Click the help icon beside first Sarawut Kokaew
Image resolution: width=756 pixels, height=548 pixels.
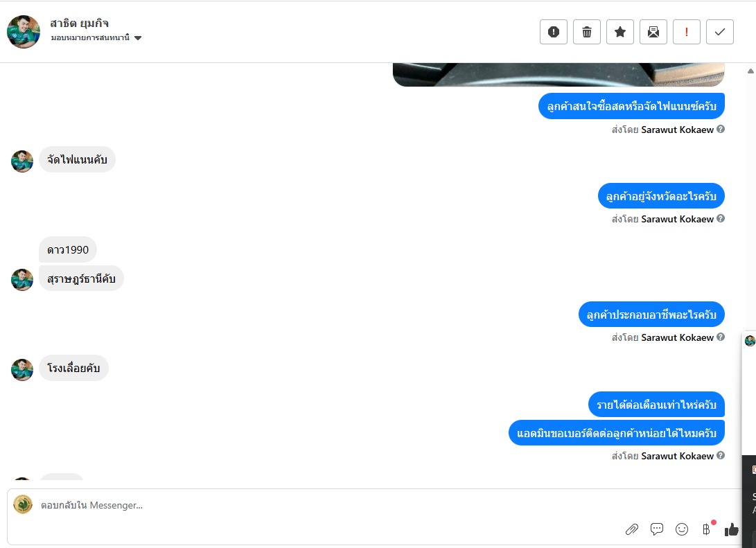click(721, 129)
